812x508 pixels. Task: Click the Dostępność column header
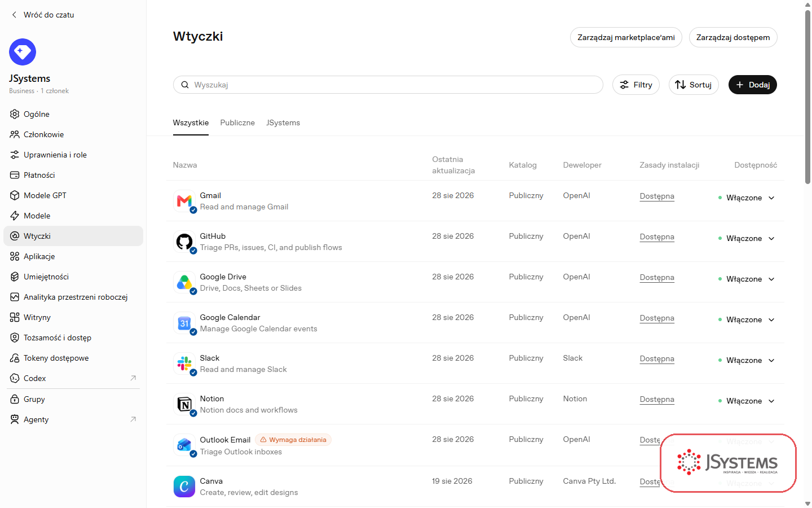tap(756, 165)
